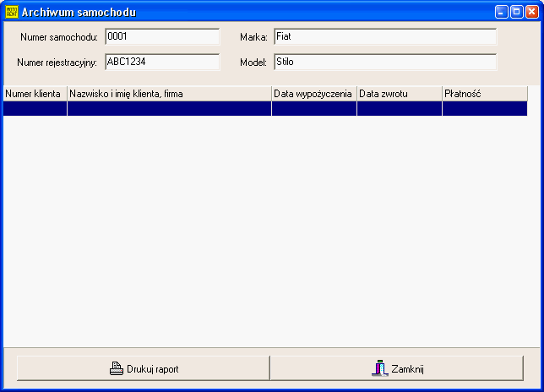Select the highlighted row's Nazwisko cell

(x=169, y=109)
